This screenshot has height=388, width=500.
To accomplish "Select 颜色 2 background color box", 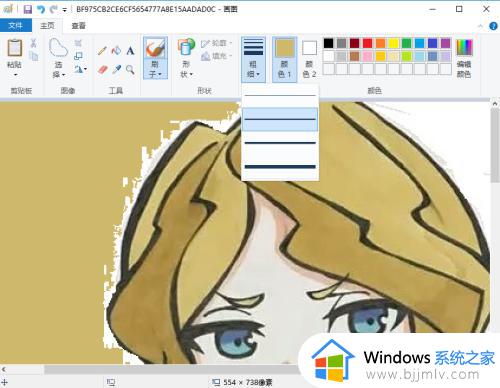I will 309,59.
